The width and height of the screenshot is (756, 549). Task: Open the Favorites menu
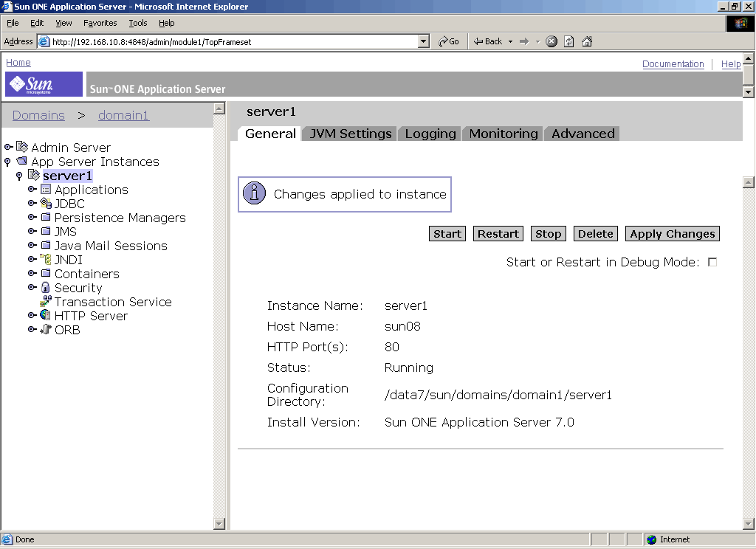point(100,23)
